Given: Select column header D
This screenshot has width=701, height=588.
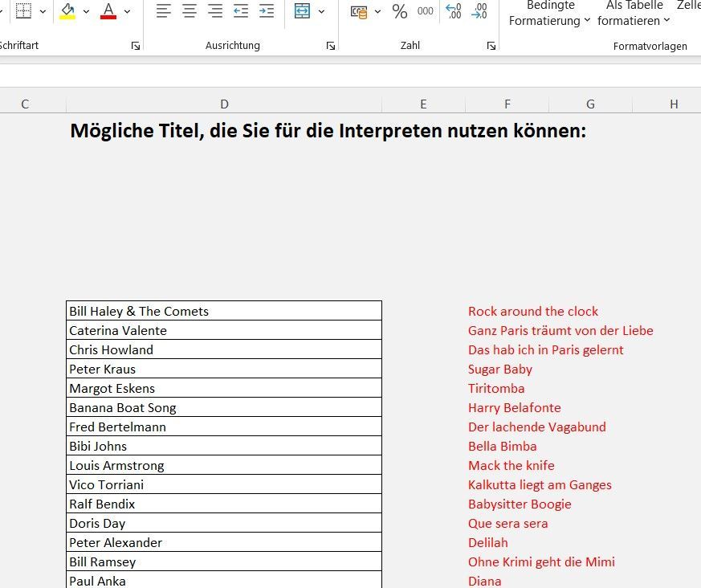Looking at the screenshot, I should (224, 104).
